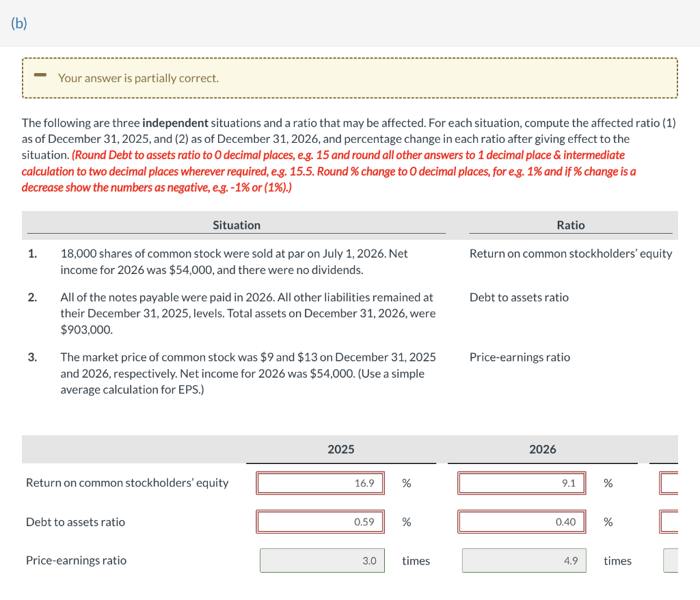The height and width of the screenshot is (600, 700).
Task: Click the 2025 Debt to assets ratio field
Action: point(320,521)
